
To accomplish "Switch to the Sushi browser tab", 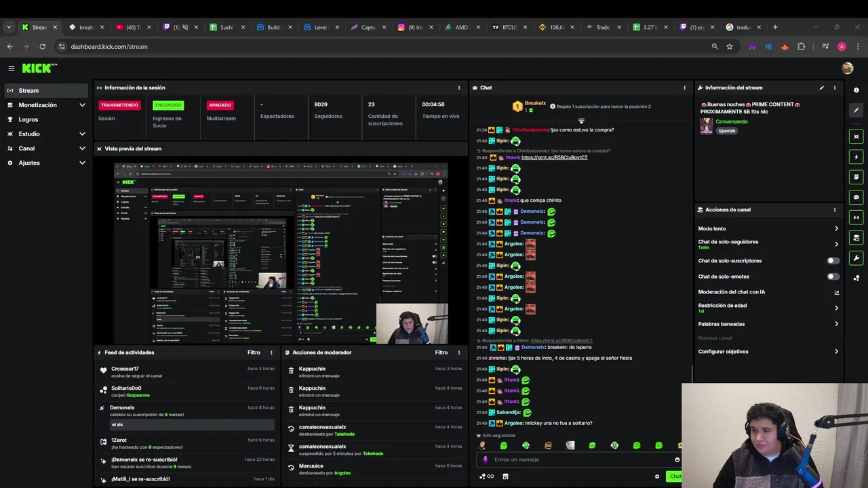I will tap(227, 27).
